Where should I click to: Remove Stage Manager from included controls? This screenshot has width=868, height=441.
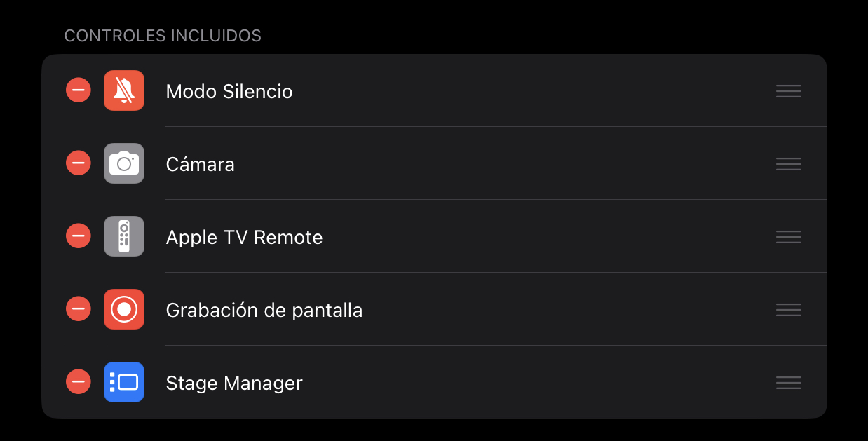pyautogui.click(x=79, y=382)
